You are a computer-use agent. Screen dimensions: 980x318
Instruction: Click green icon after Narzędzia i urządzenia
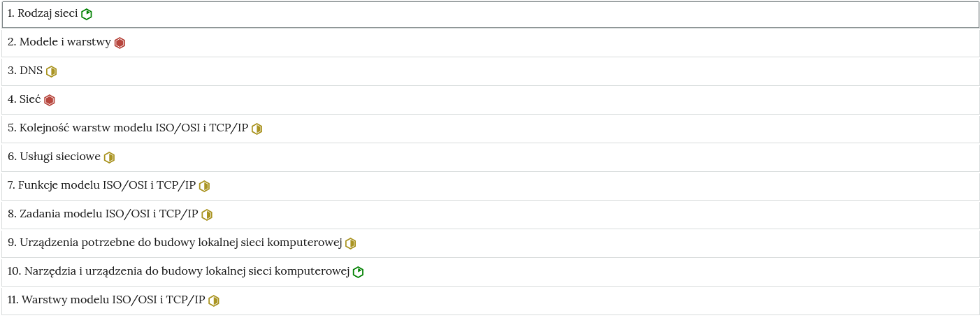(x=358, y=272)
